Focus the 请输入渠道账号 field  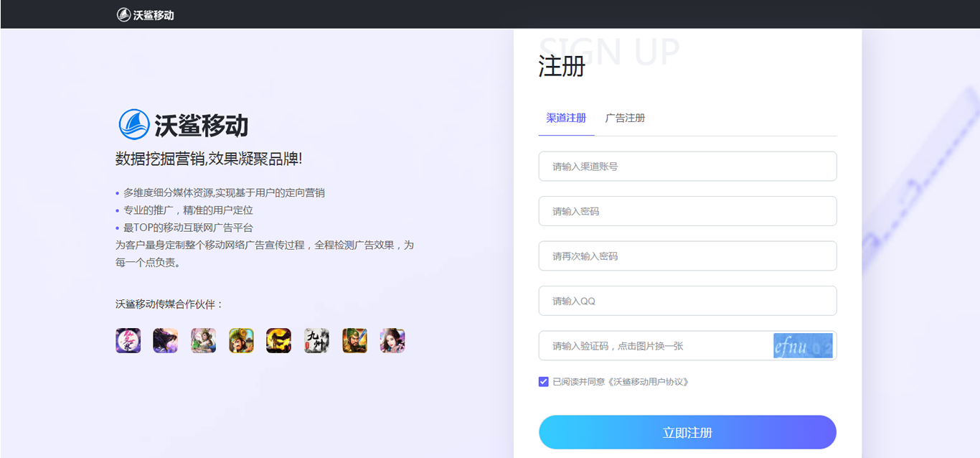coord(687,167)
